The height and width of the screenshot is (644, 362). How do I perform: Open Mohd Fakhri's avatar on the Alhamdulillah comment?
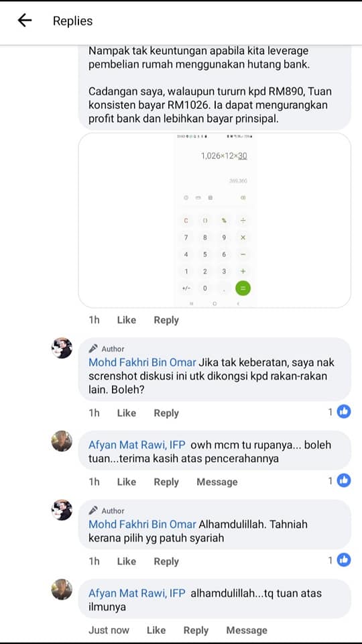point(62,510)
